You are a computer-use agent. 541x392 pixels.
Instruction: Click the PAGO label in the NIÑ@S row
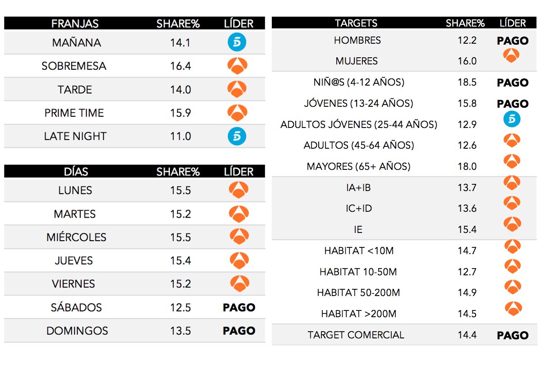coord(513,82)
